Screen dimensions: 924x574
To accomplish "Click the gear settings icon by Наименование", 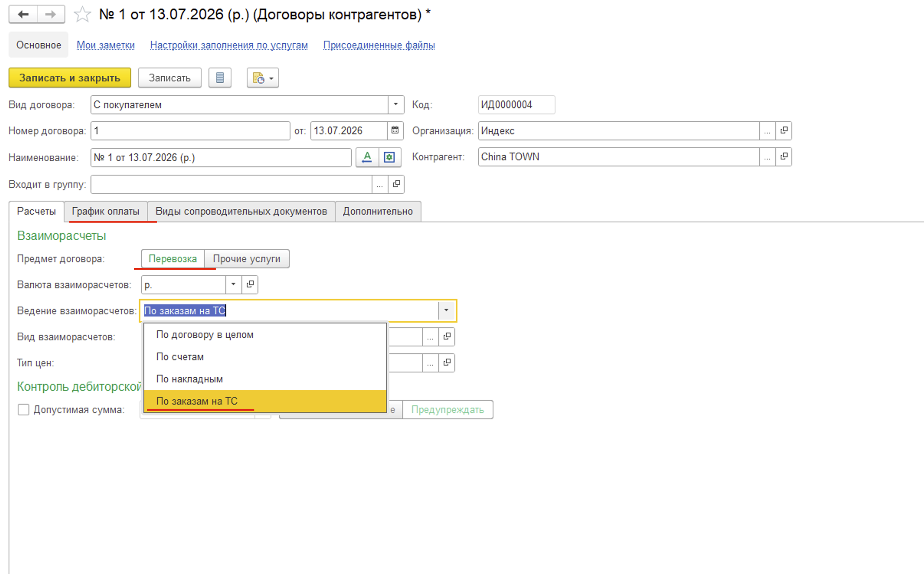I will click(389, 157).
